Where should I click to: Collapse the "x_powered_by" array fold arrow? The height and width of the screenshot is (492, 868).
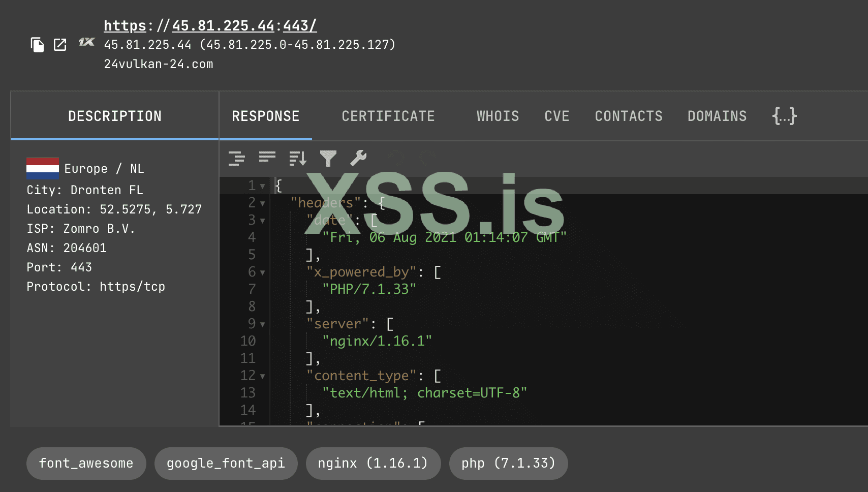[x=262, y=272]
